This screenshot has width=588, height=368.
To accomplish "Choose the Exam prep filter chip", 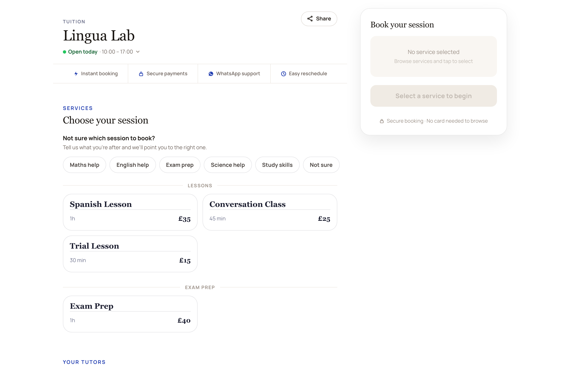I will coord(179,165).
